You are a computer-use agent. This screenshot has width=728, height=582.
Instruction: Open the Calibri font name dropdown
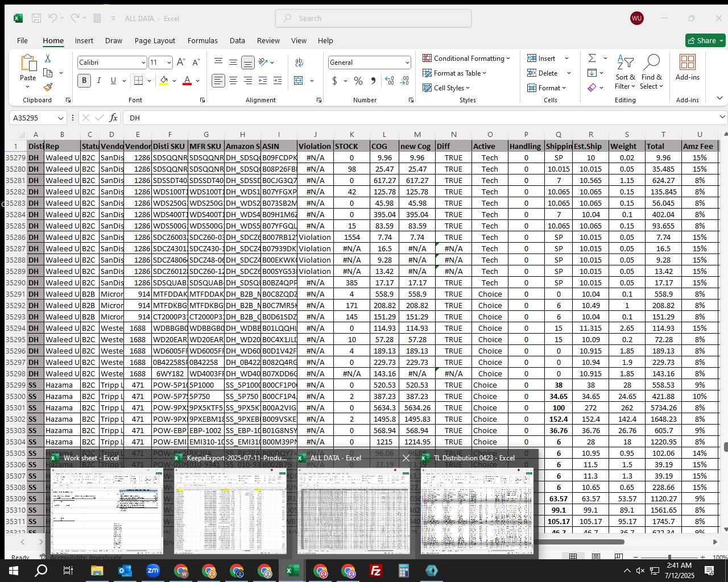coord(143,63)
